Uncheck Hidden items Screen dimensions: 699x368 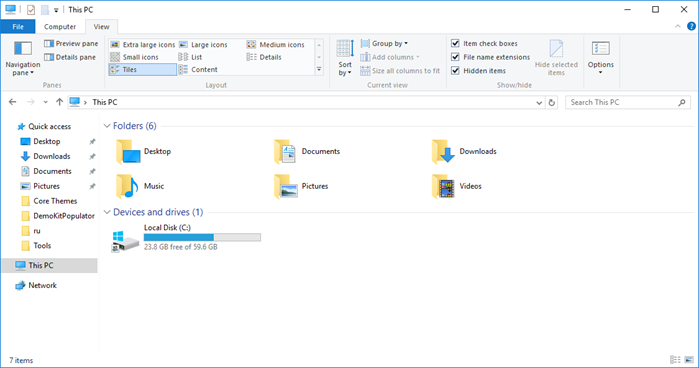tap(455, 70)
